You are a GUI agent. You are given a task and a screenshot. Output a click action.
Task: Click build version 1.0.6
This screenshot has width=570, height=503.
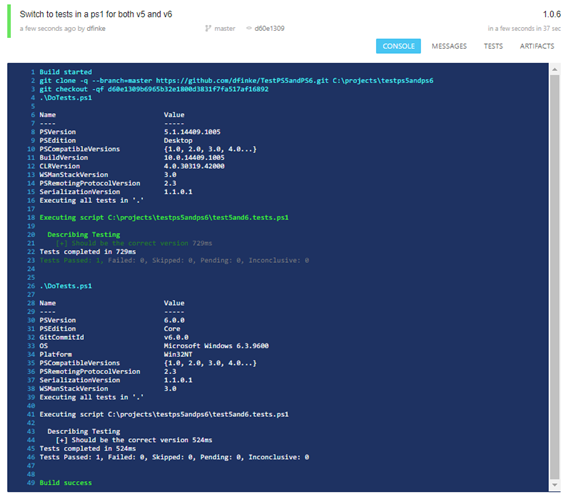click(x=551, y=14)
